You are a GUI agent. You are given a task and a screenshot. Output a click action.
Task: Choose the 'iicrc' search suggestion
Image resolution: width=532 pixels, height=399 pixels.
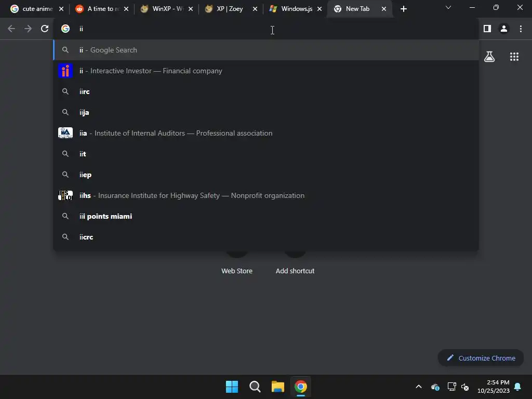[266, 237]
